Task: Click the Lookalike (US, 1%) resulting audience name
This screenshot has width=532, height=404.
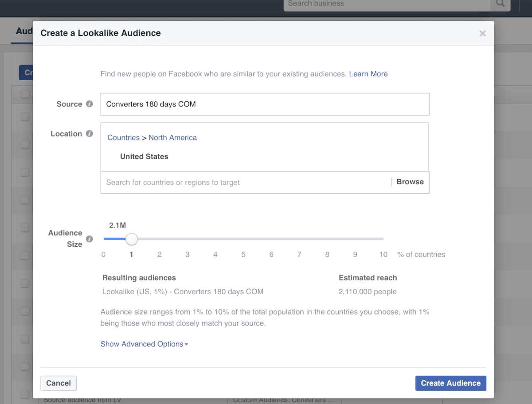Action: click(183, 292)
